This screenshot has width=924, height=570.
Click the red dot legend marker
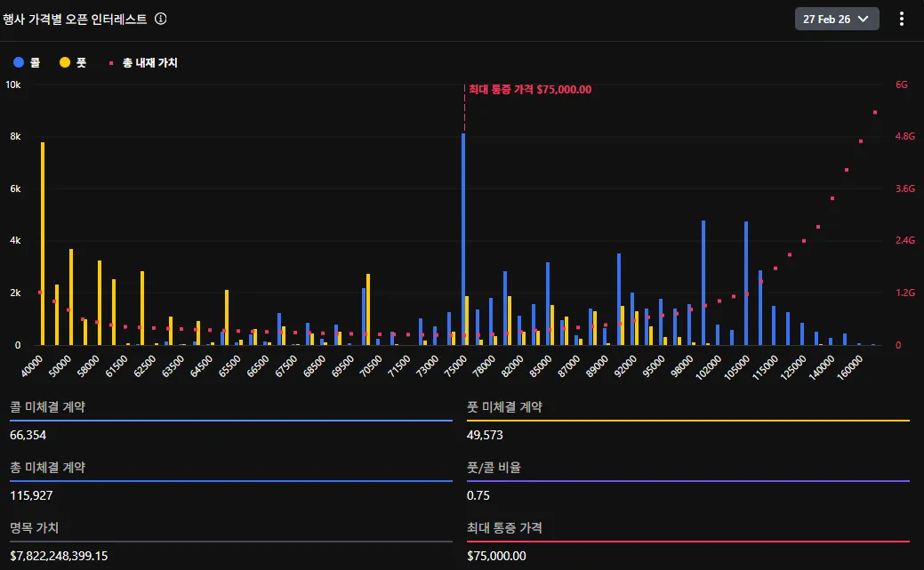[x=111, y=63]
